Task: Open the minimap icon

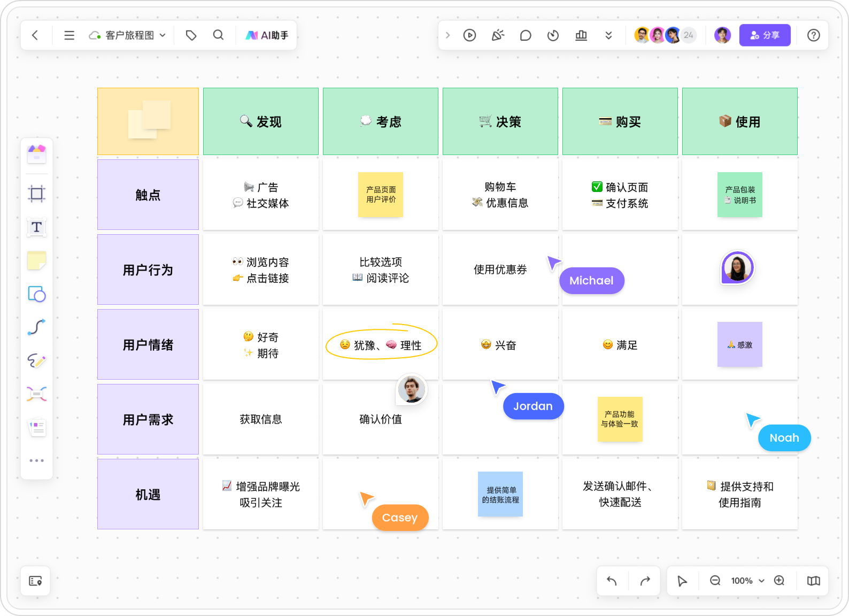Action: 814,581
